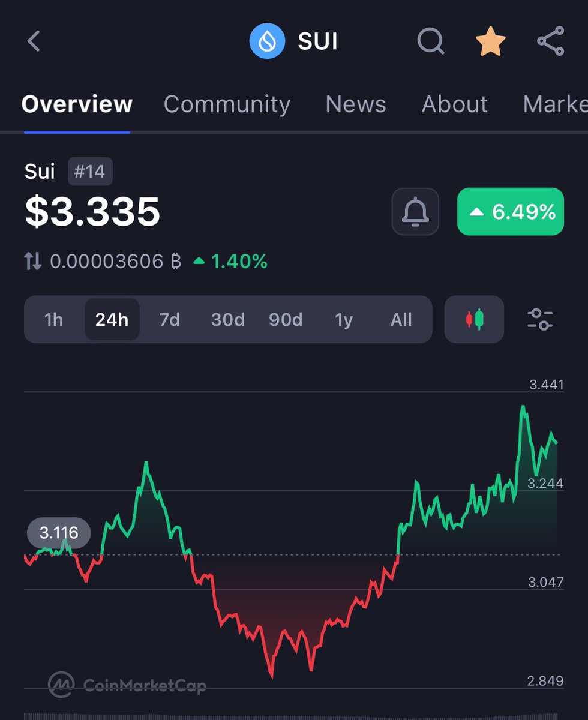Viewport: 588px width, 720px height.
Task: Set the chart to 90d range
Action: click(286, 320)
